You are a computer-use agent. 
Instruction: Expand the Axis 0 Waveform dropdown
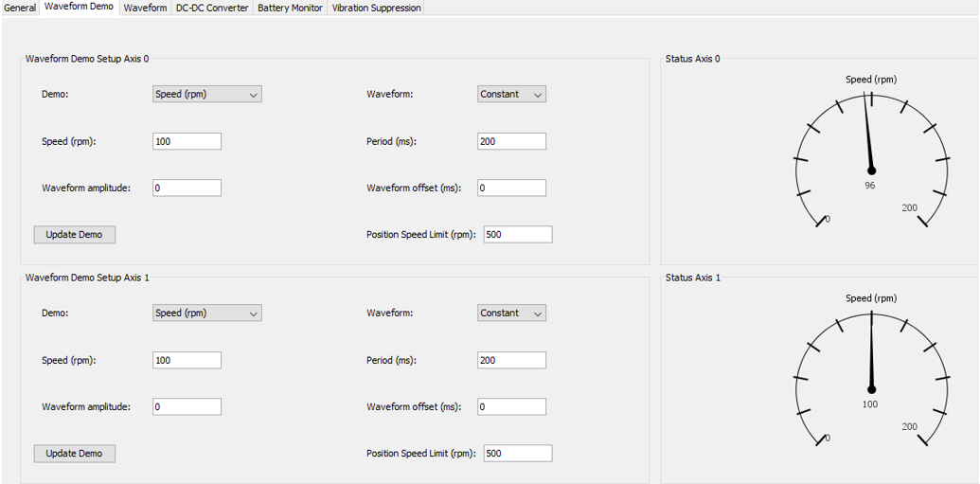511,95
